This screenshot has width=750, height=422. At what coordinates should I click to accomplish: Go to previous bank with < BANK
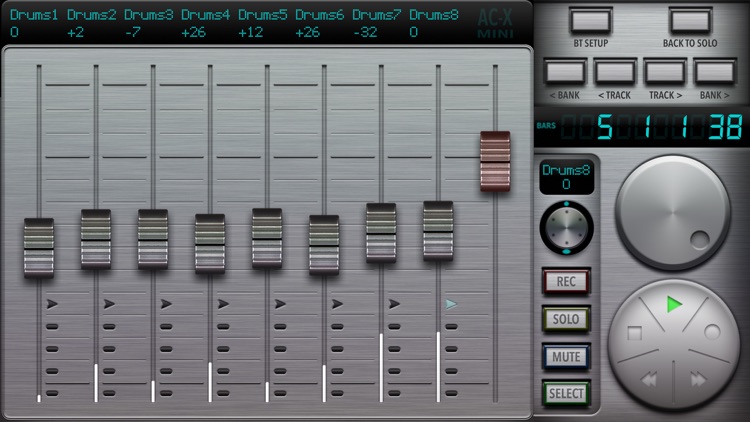[x=565, y=72]
